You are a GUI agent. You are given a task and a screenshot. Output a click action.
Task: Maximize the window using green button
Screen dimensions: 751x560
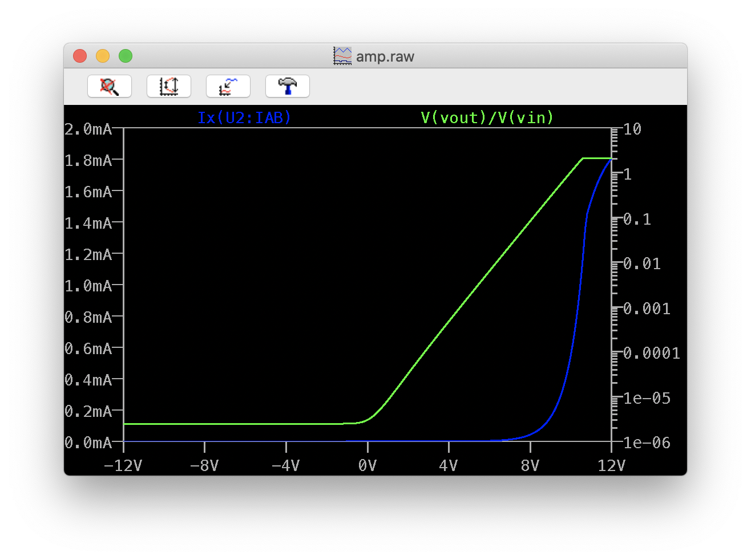(x=126, y=56)
